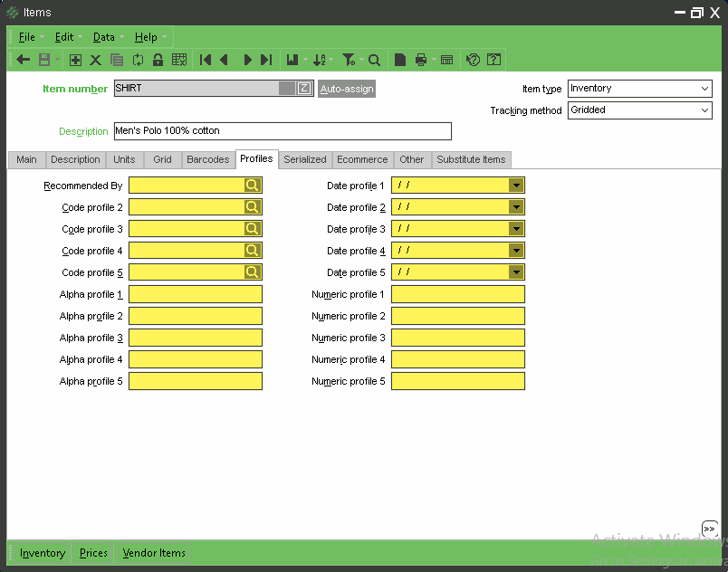Click the question mark help icon
728x572 pixels.
494,60
